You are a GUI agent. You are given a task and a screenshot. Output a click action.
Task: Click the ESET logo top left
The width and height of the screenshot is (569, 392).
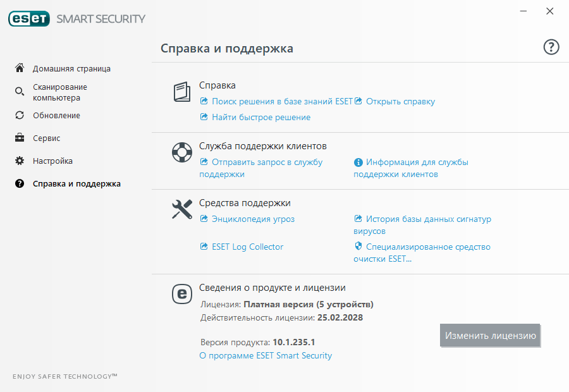pyautogui.click(x=29, y=19)
